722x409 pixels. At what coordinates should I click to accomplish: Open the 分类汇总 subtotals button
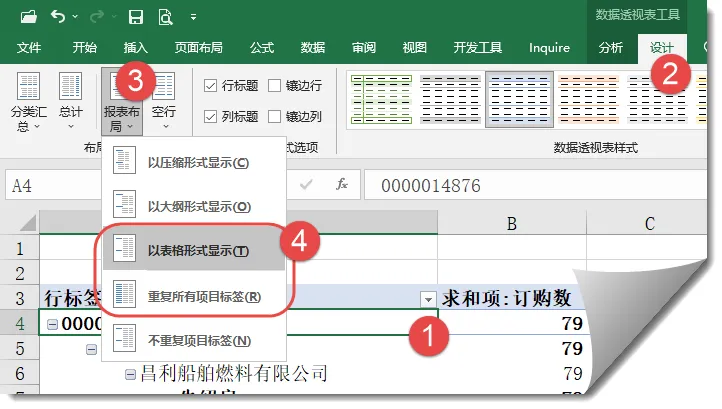28,102
